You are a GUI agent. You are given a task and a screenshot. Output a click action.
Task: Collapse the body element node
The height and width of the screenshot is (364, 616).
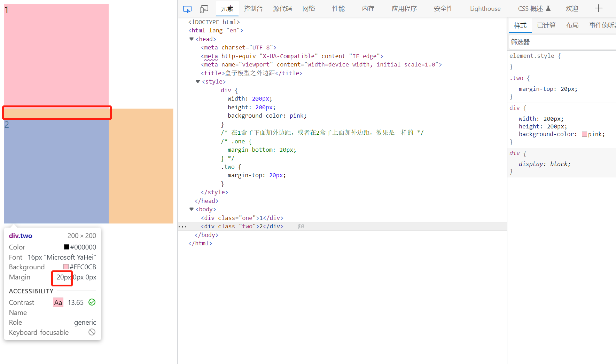192,209
